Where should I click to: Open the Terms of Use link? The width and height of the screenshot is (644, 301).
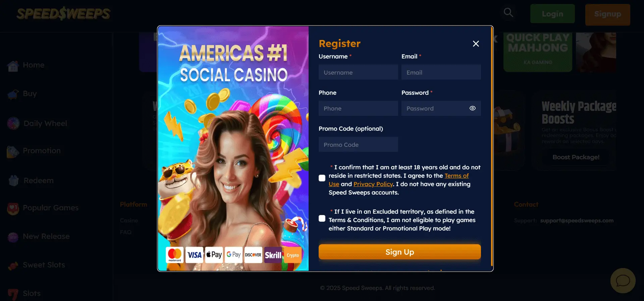coord(457,176)
